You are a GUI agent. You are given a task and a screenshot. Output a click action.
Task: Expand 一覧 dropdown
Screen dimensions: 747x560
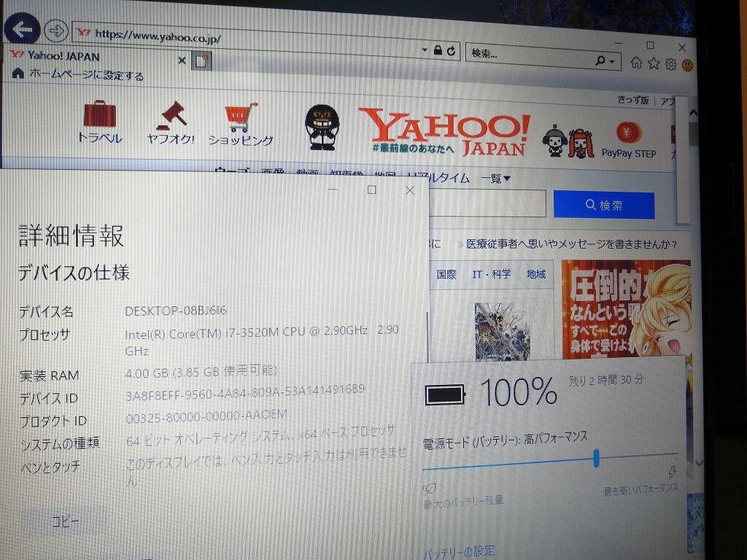click(x=495, y=179)
